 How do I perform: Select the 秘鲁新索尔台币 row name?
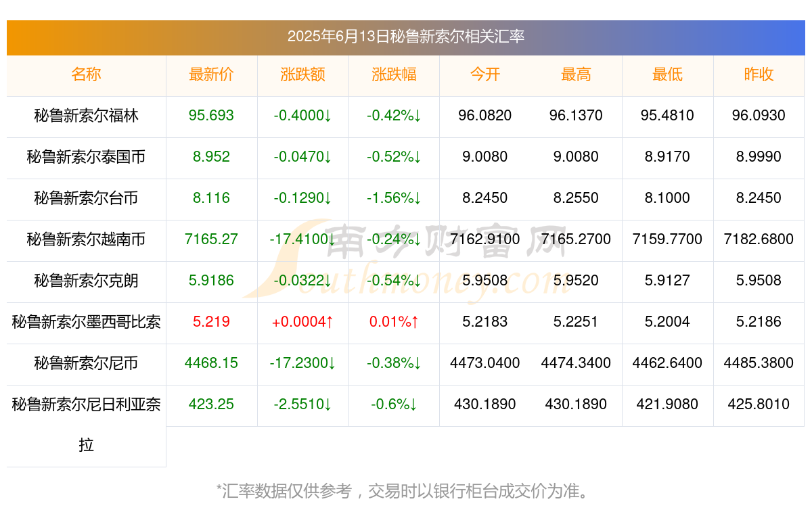(86, 198)
